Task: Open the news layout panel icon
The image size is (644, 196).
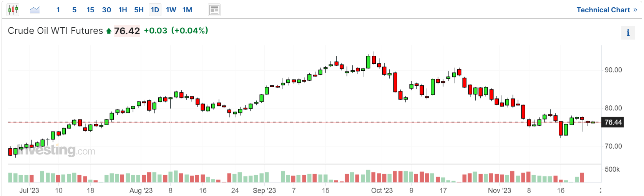Action: coord(214,10)
